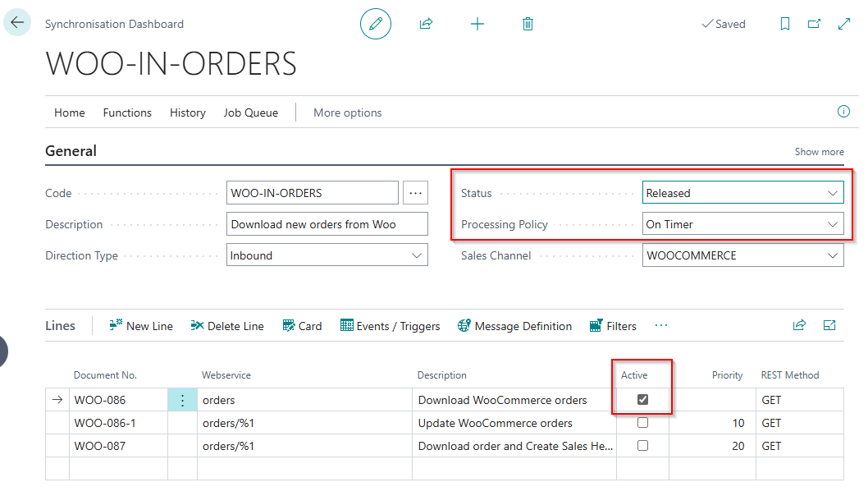Bookmark this page icon
This screenshot has height=496, width=868.
click(x=784, y=24)
